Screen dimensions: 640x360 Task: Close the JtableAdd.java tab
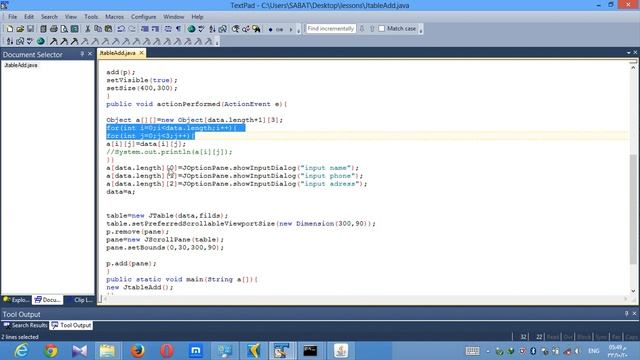coord(141,53)
